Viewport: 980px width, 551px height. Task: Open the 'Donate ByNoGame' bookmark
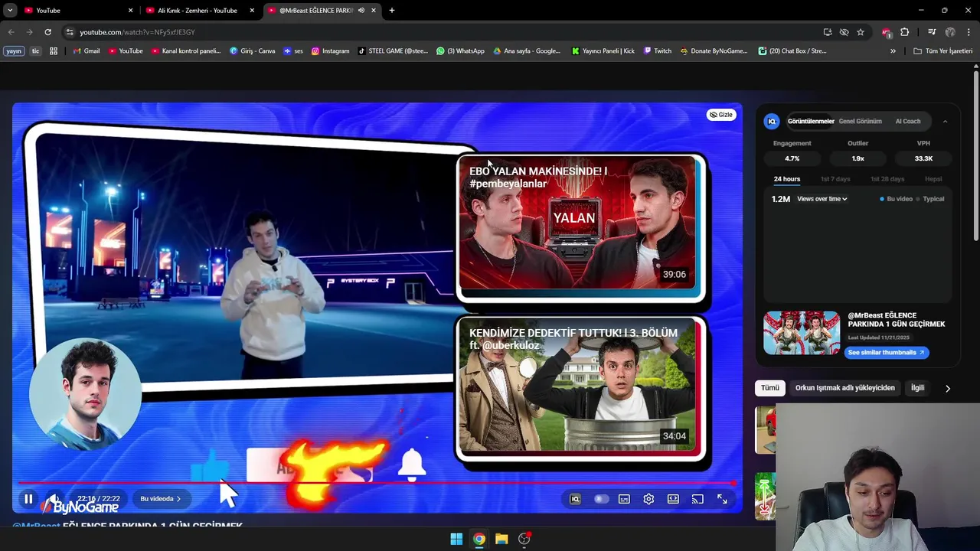click(x=714, y=51)
